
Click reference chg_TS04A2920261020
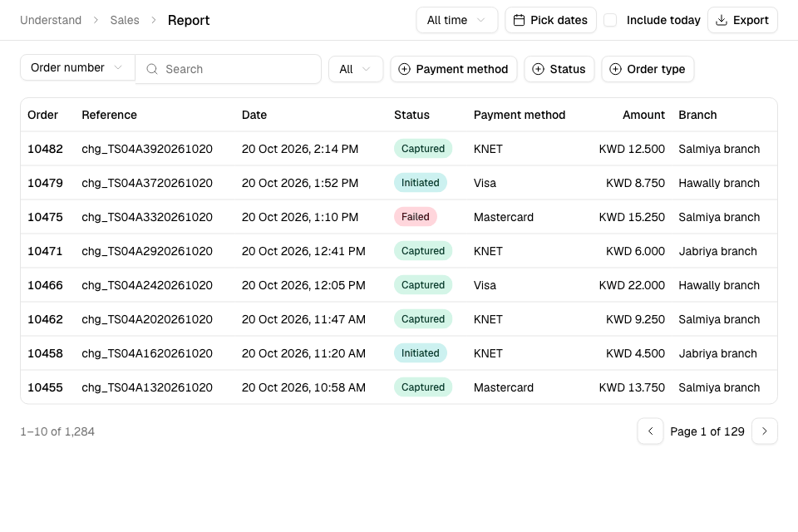[147, 252]
